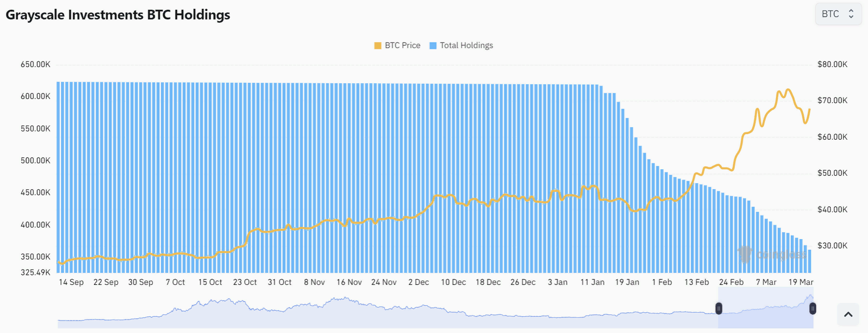Screen dimensions: 868x333
Task: Click the blue Total Holdings legend swatch
Action: (x=433, y=45)
